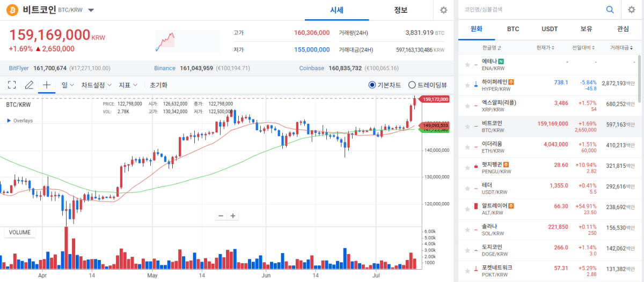
Task: Select the crosshair cursor tool icon
Action: click(x=47, y=85)
